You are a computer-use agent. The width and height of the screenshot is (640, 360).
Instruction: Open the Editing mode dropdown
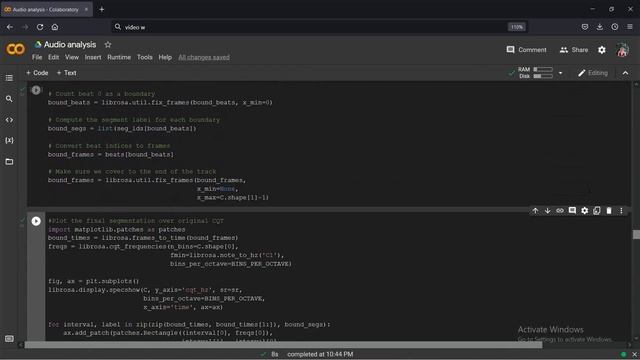[593, 73]
